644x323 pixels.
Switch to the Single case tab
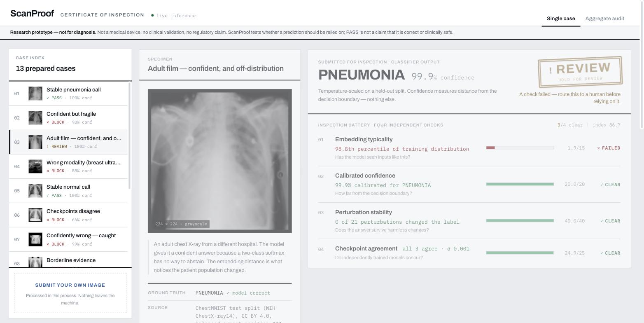tap(561, 19)
